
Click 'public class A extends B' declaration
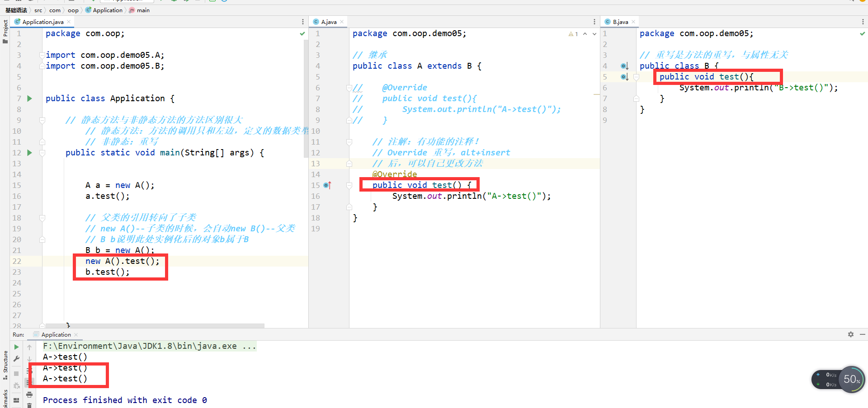pyautogui.click(x=417, y=66)
